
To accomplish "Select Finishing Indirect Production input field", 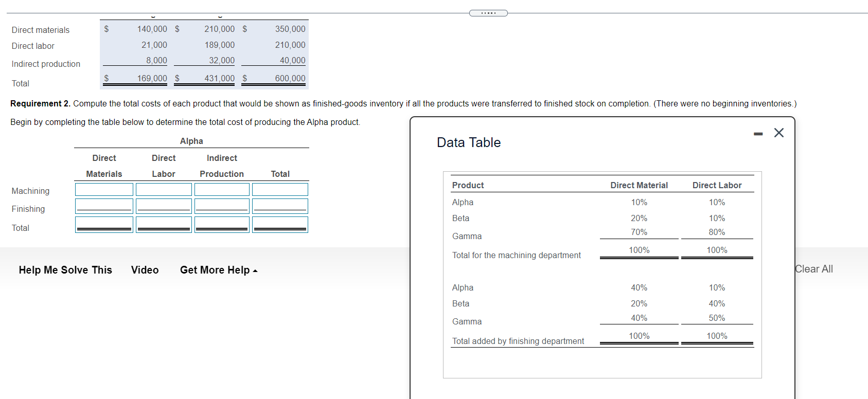I will (x=222, y=206).
